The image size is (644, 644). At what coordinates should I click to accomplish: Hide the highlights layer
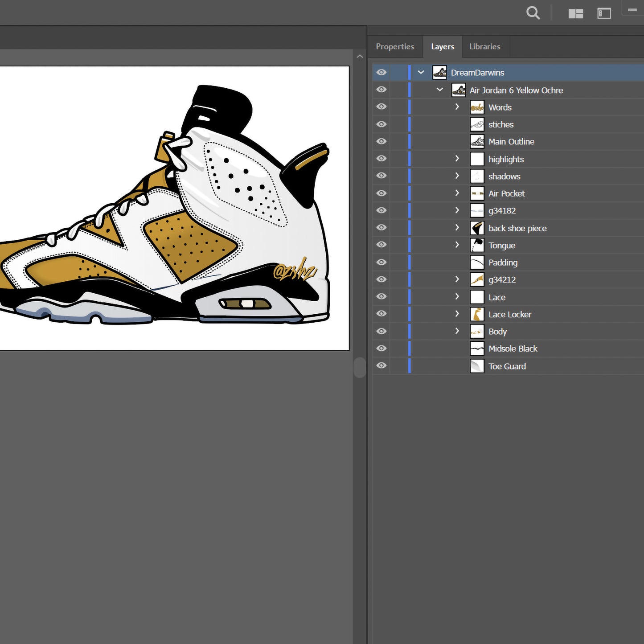click(x=381, y=159)
